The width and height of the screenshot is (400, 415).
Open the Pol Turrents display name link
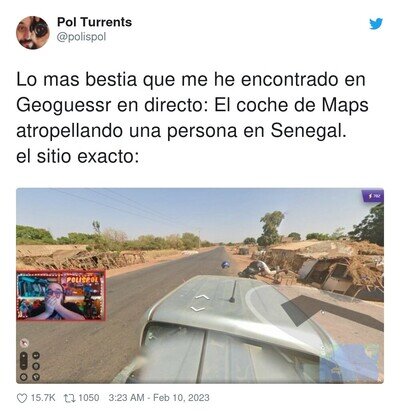click(95, 22)
